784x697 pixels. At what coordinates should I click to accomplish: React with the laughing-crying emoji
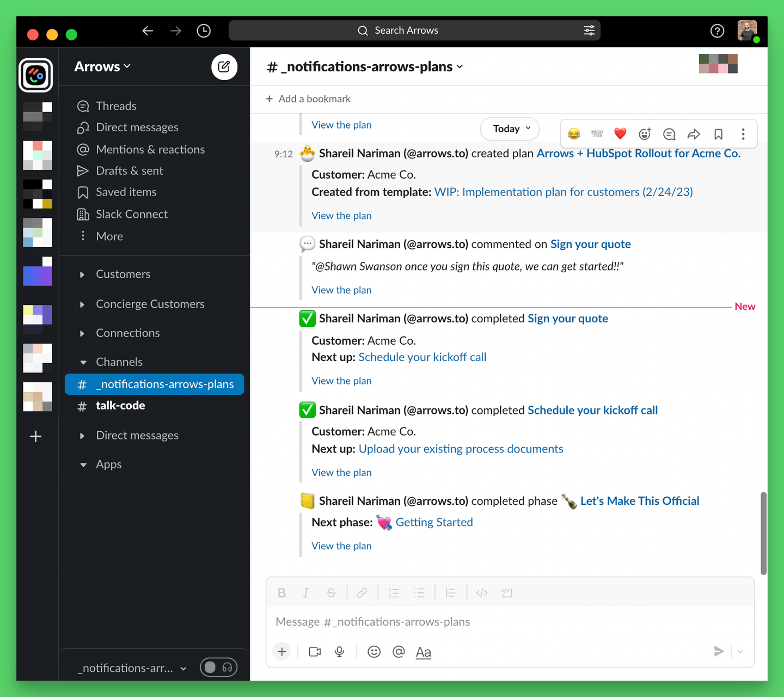click(x=574, y=134)
